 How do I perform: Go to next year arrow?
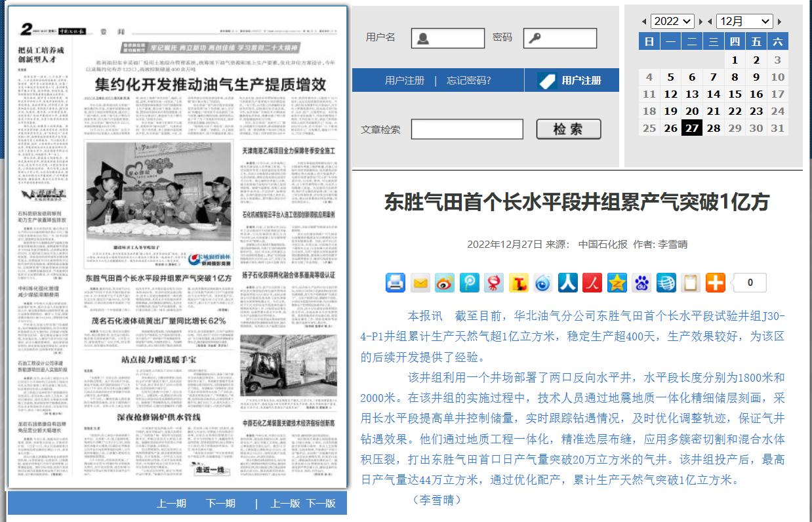tap(701, 22)
